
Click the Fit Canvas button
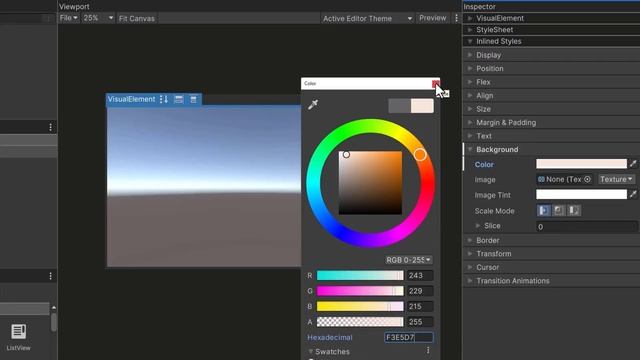tap(136, 18)
